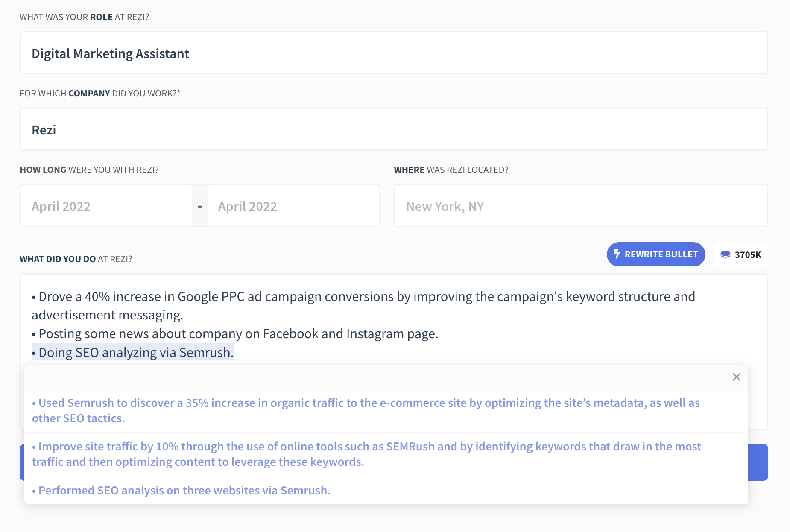Open the end date picker for the Rezi role
Image resolution: width=790 pixels, height=532 pixels.
293,205
